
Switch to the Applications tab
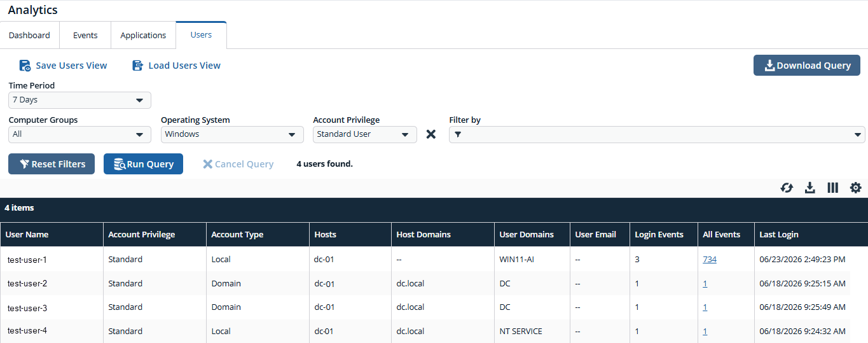click(143, 35)
